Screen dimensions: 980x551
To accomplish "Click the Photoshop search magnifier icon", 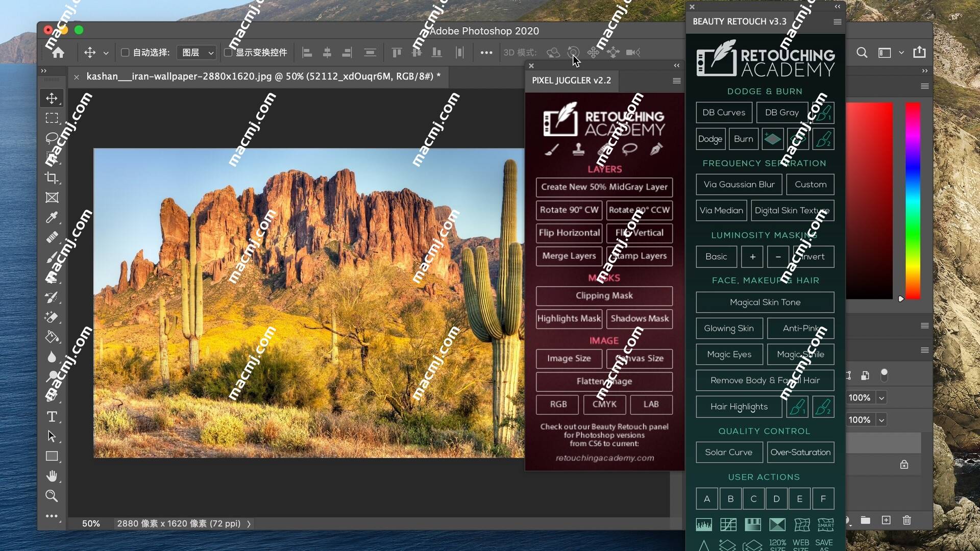I will (x=862, y=52).
